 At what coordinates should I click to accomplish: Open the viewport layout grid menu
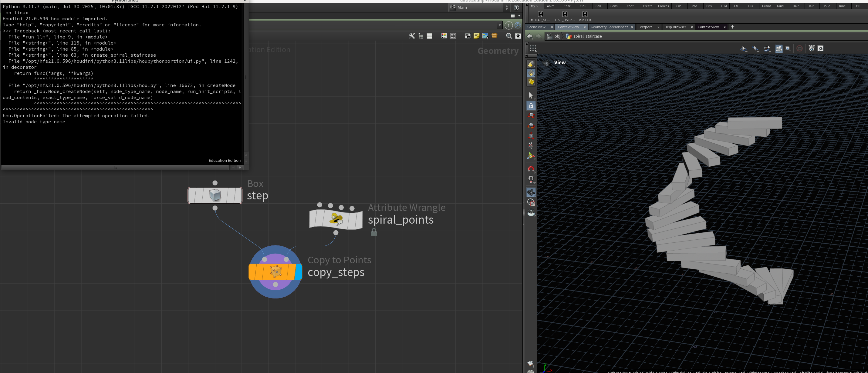point(533,48)
